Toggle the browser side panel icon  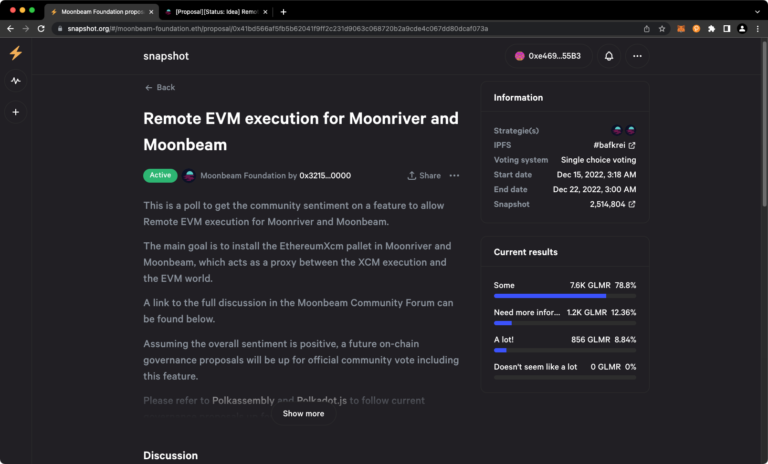pos(727,29)
